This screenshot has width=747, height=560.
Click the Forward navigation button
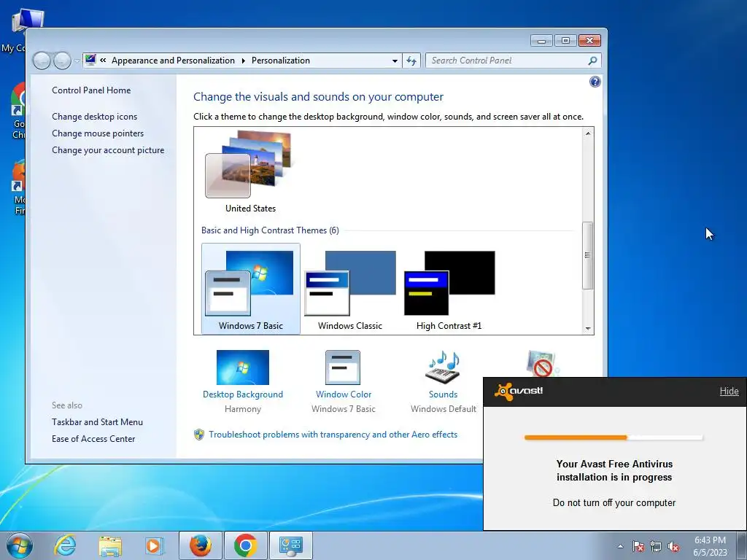(62, 61)
